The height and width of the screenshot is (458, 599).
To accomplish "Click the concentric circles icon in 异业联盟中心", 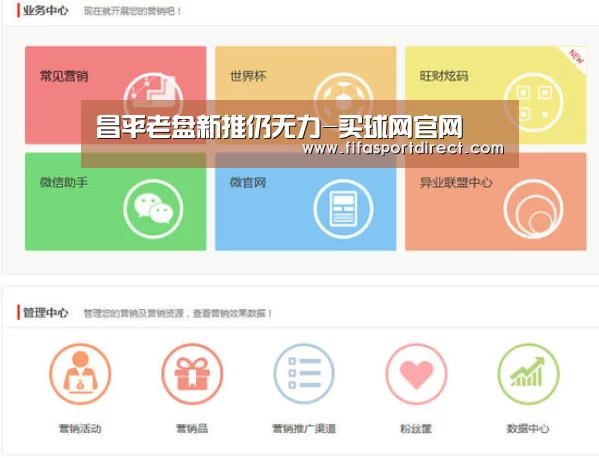I will pos(533,209).
